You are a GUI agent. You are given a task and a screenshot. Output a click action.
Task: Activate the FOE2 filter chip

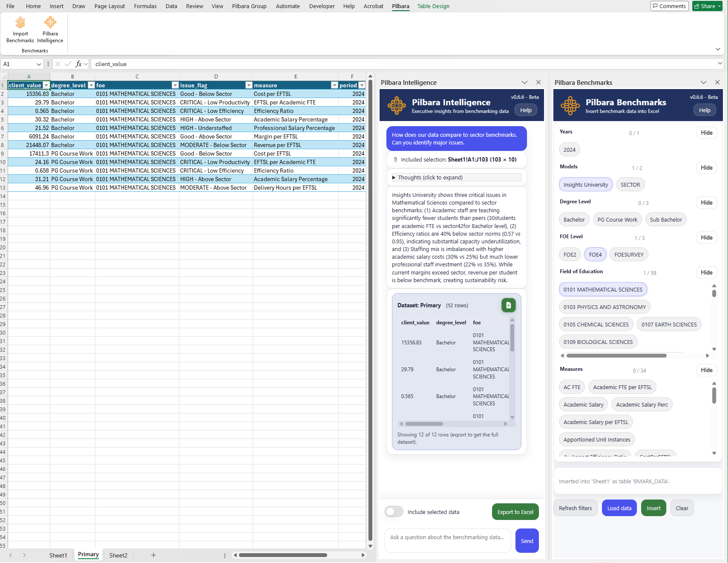coord(570,254)
